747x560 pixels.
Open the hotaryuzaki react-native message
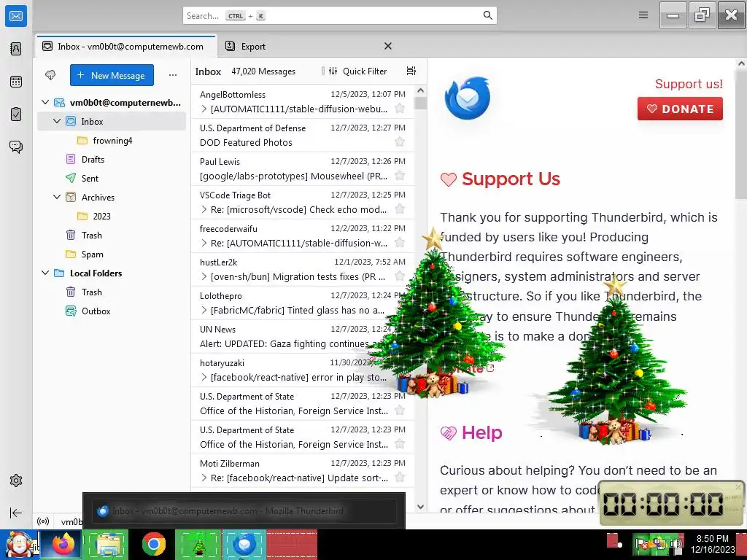coord(303,370)
